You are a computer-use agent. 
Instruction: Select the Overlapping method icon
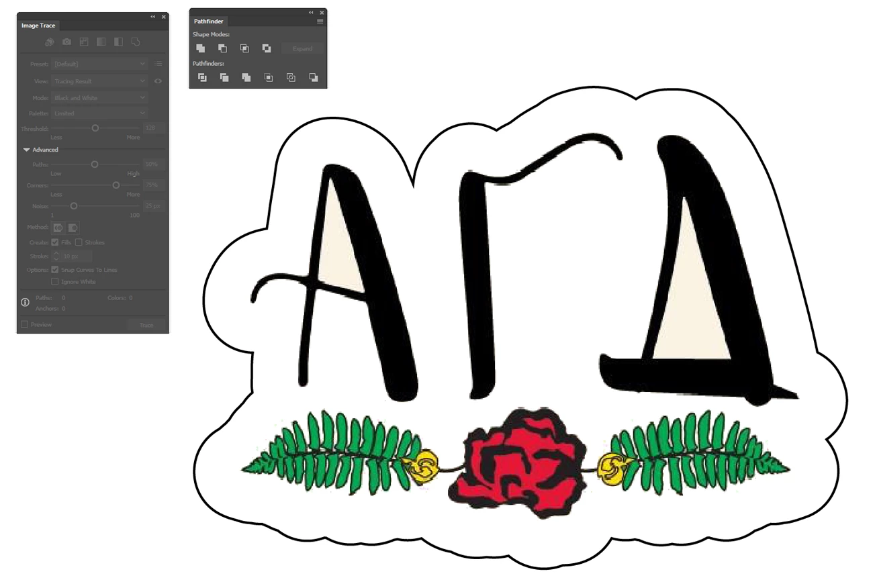coord(73,228)
